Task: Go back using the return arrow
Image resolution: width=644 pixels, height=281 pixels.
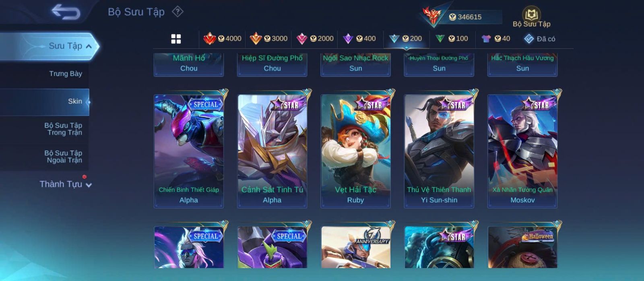Action: 66,12
